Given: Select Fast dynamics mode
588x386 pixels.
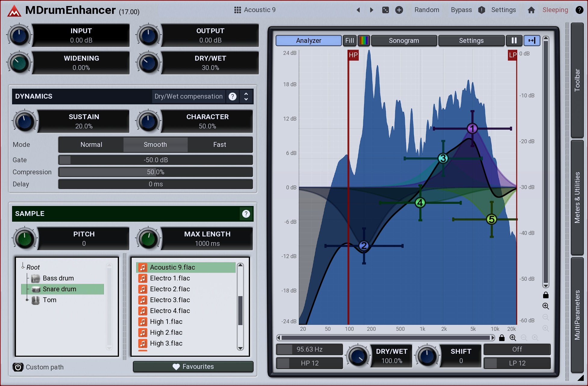Looking at the screenshot, I should point(220,145).
